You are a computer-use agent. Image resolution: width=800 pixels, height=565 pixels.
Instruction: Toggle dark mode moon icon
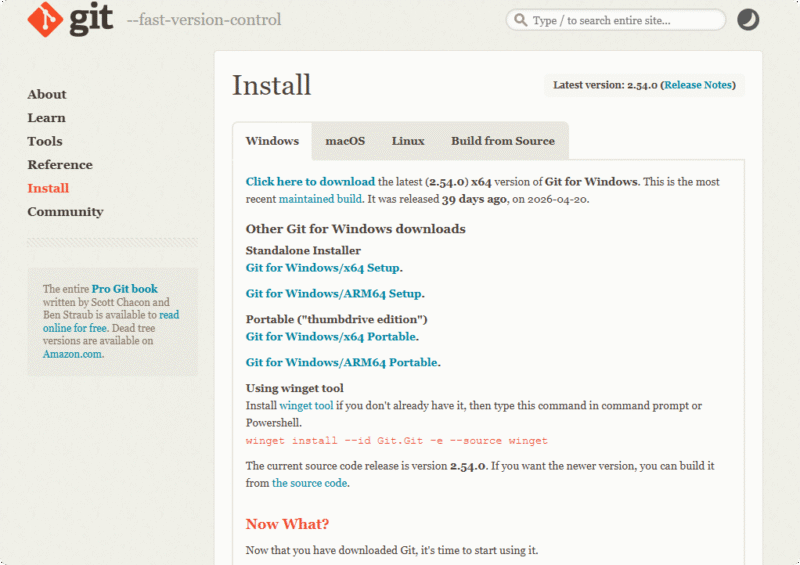pos(748,20)
